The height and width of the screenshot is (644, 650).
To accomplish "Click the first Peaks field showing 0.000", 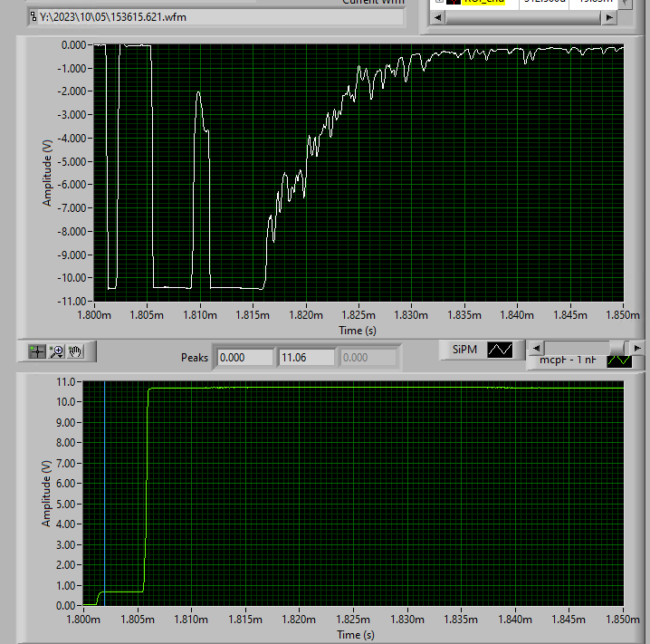I will tap(245, 358).
